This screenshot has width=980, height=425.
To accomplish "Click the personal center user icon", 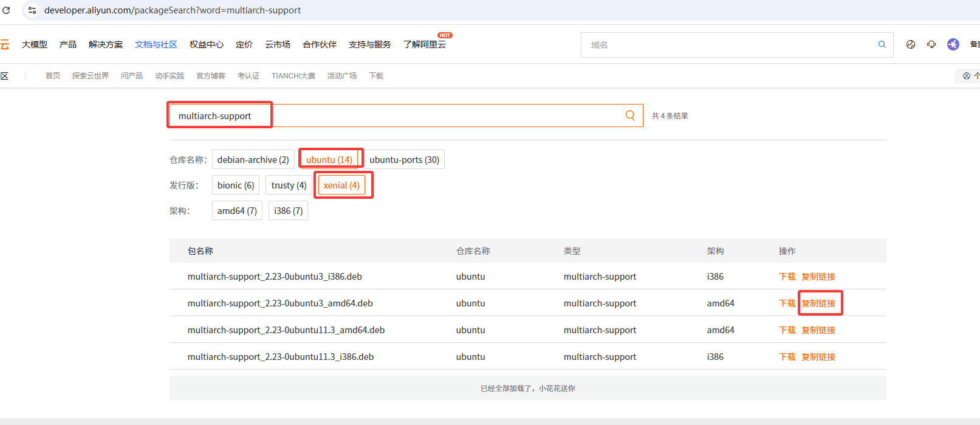I will click(x=967, y=76).
